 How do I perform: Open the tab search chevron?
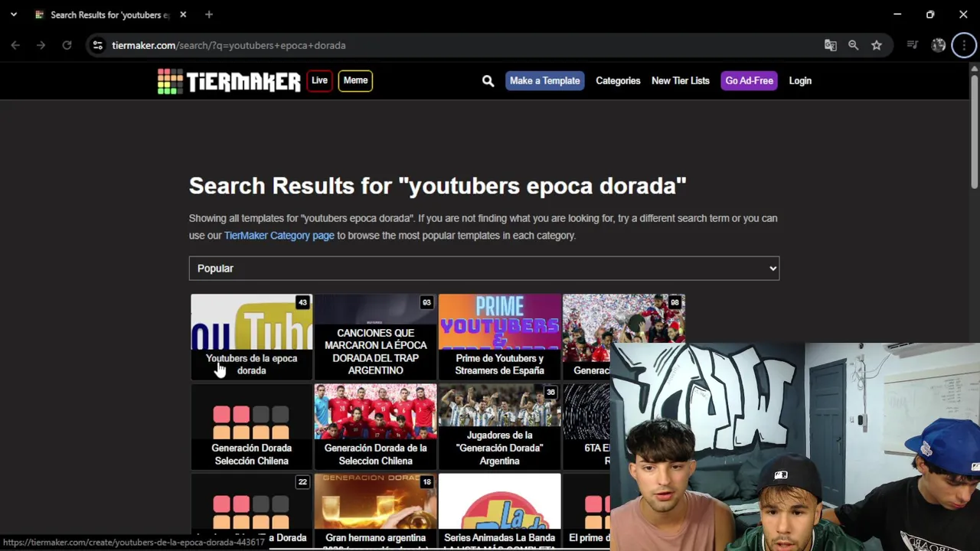[13, 15]
